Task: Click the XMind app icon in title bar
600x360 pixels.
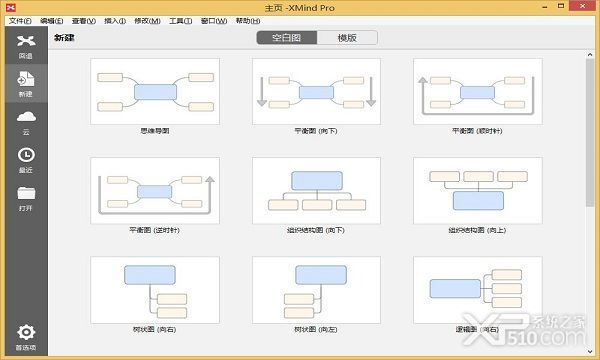Action: [11, 7]
